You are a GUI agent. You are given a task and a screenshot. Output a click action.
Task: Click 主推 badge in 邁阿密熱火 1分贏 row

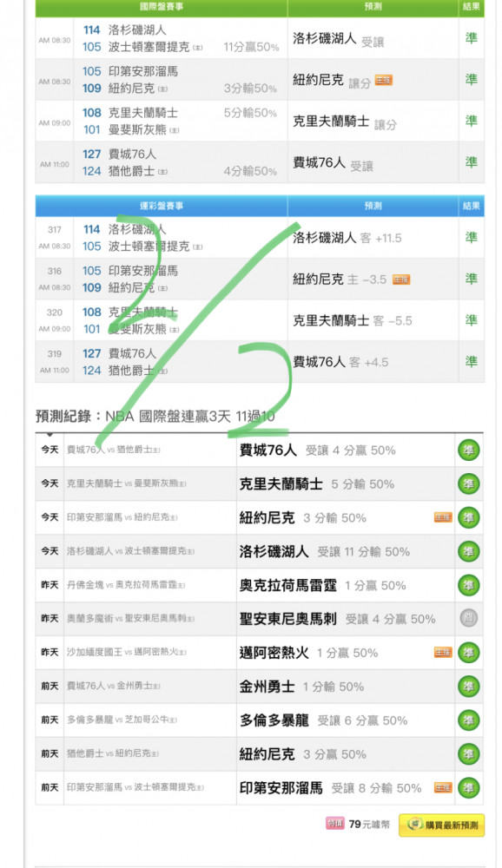point(443,652)
